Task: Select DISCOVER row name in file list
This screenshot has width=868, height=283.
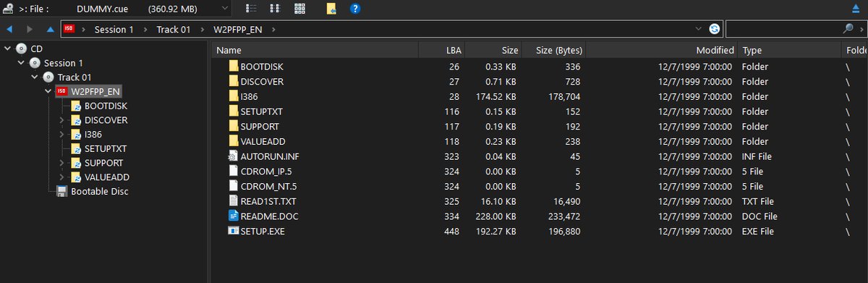Action: pos(262,81)
